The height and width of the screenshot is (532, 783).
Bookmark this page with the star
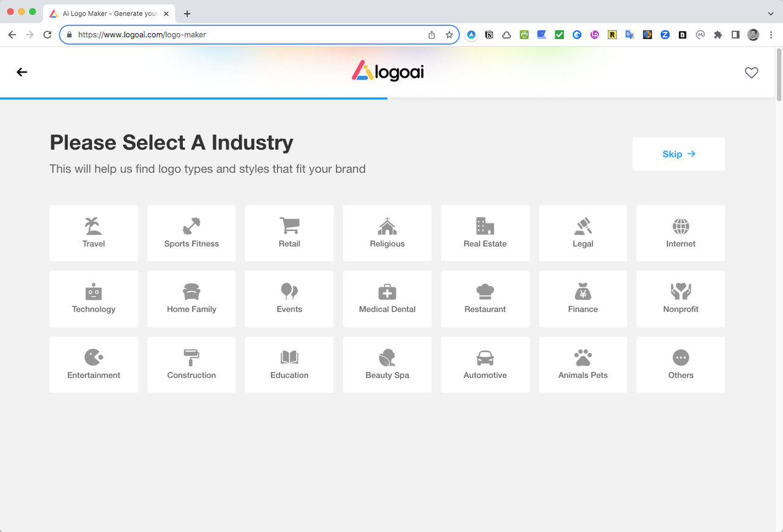[449, 35]
